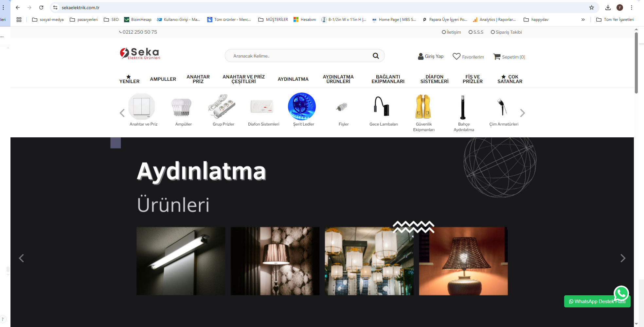Advance the banner slider to next slide
644x327 pixels.
pos(623,258)
